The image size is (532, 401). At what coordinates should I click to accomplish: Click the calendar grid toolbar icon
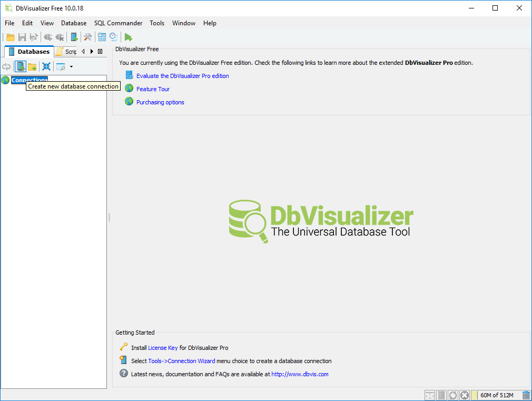point(102,37)
